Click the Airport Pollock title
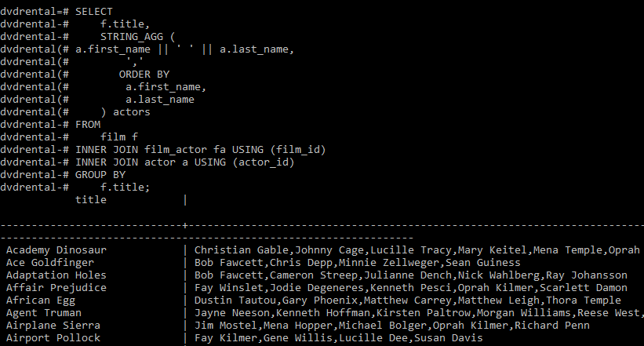 53,338
